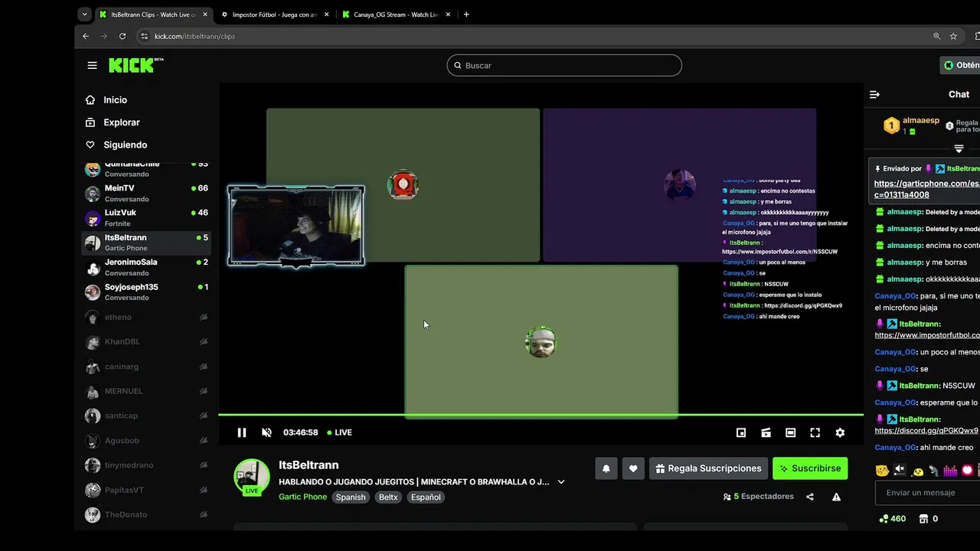The width and height of the screenshot is (980, 551).
Task: Open the discord.gg chat link
Action: [926, 430]
